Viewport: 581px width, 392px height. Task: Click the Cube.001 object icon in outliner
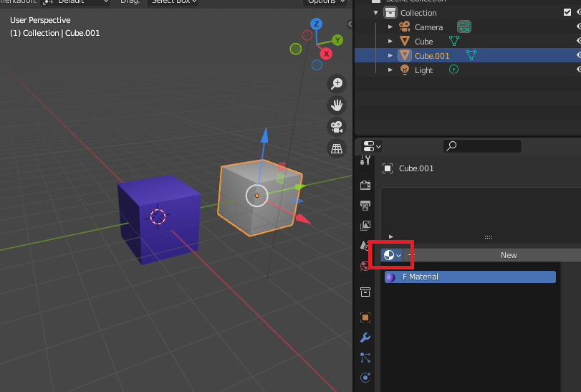[405, 56]
